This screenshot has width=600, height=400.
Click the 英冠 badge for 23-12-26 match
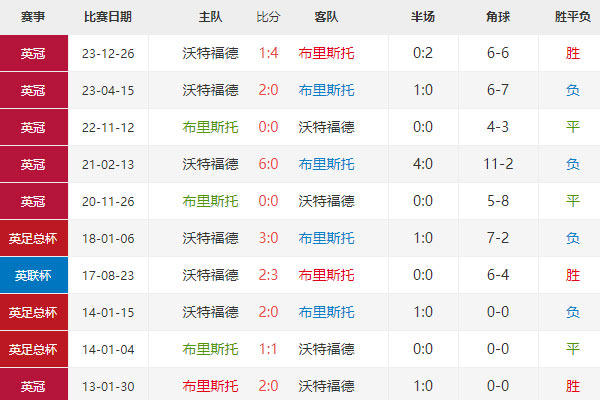33,53
